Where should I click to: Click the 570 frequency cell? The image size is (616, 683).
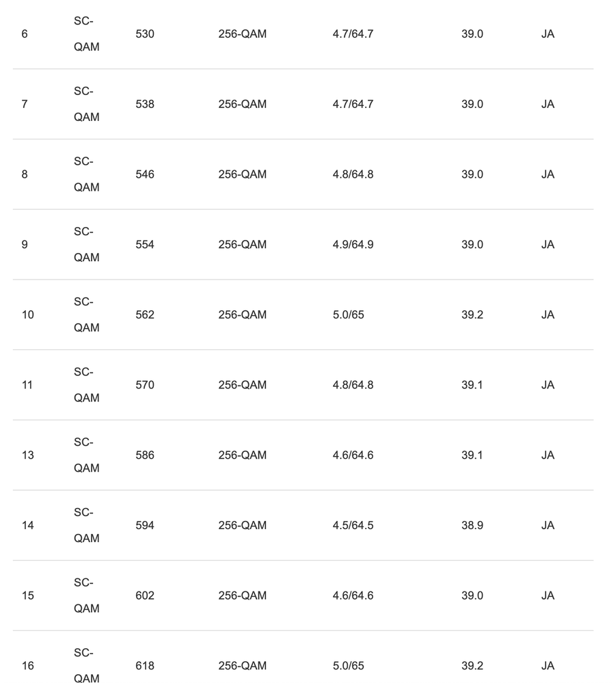145,385
